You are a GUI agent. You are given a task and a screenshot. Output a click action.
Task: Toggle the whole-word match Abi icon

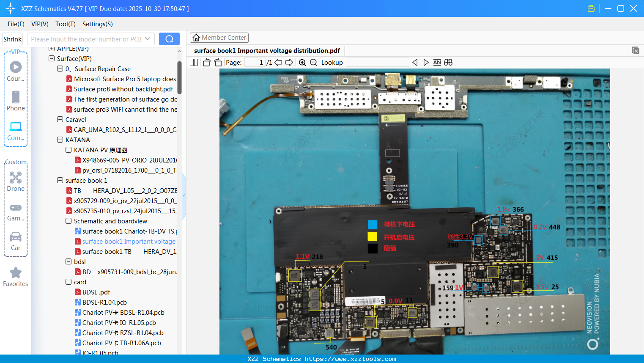point(437,62)
